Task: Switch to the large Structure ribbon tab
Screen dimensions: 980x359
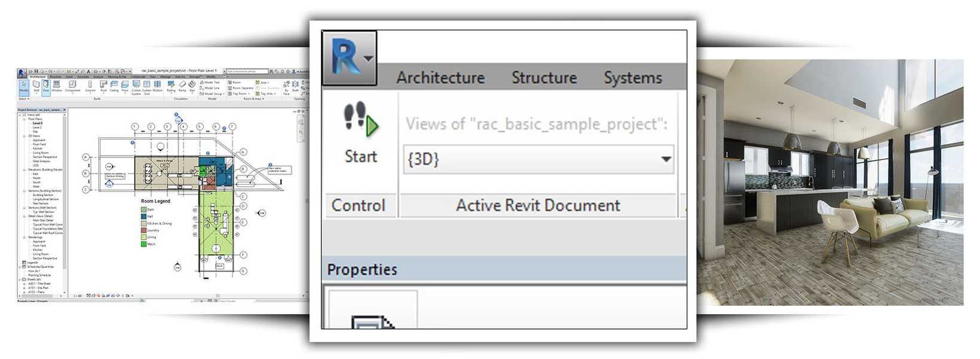Action: 544,78
